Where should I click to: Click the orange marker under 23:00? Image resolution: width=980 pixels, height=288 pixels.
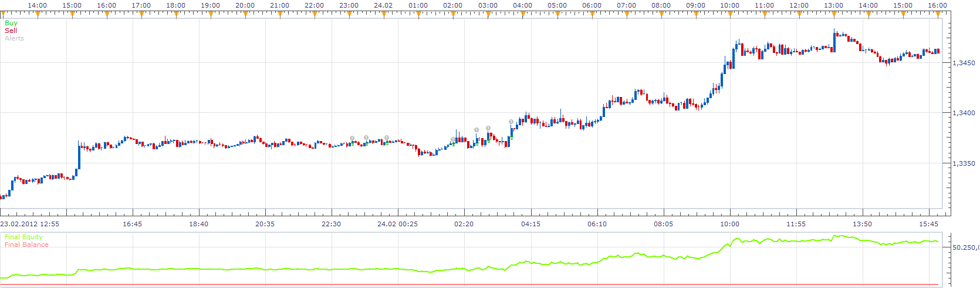point(349,14)
